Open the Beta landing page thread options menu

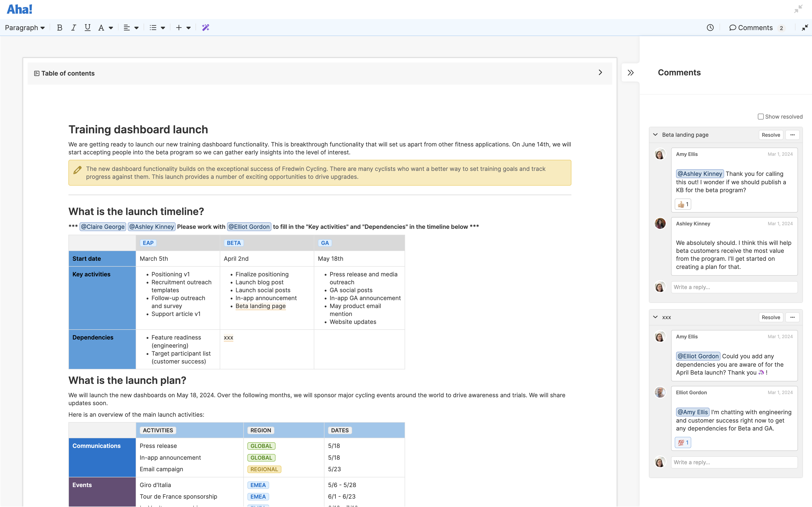tap(793, 134)
